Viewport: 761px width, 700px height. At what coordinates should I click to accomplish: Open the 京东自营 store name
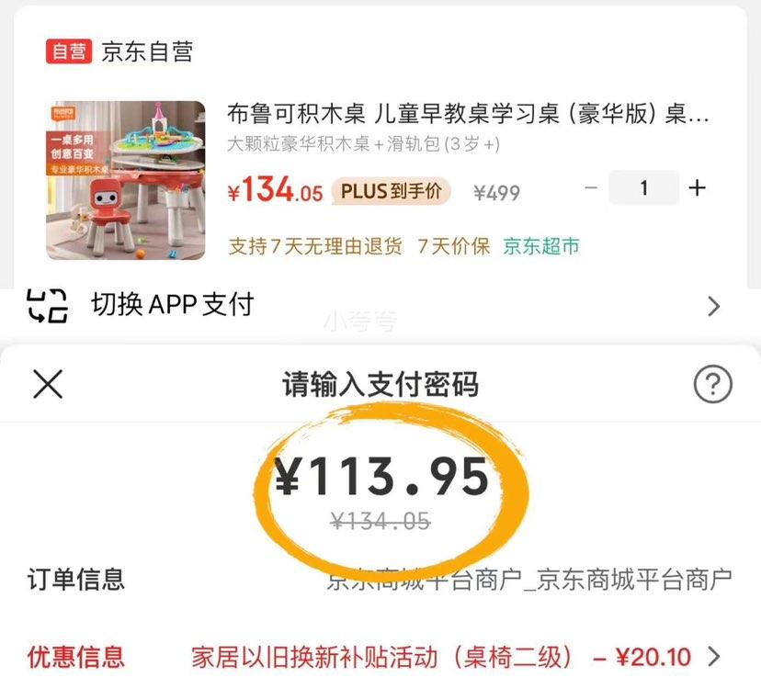point(147,51)
